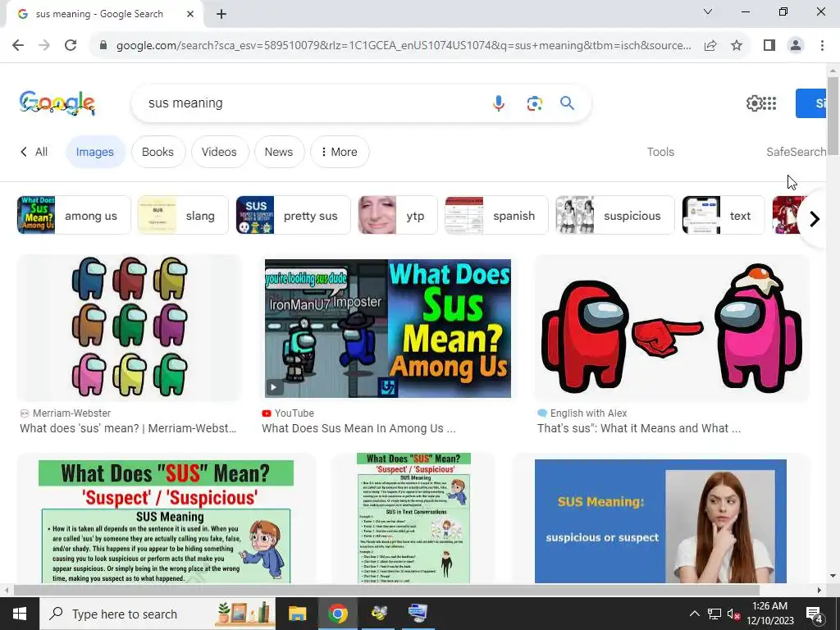The width and height of the screenshot is (840, 630).
Task: Click inside the 'sus meaning' search box
Action: (311, 103)
